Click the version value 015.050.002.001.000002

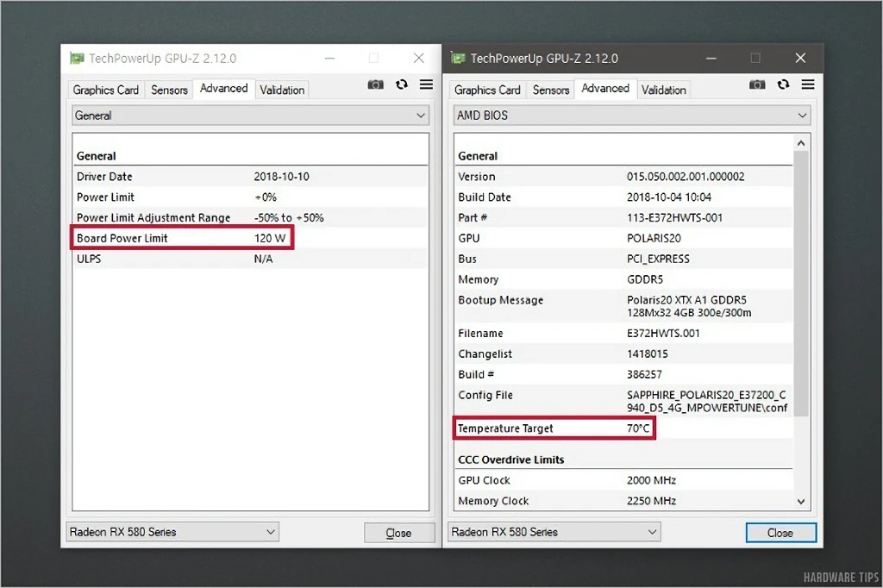686,176
